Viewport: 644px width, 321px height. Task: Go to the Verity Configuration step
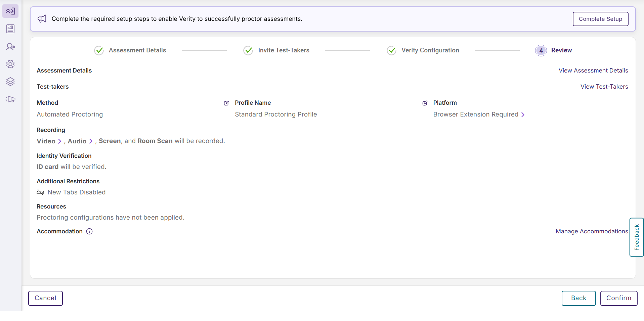tap(430, 50)
